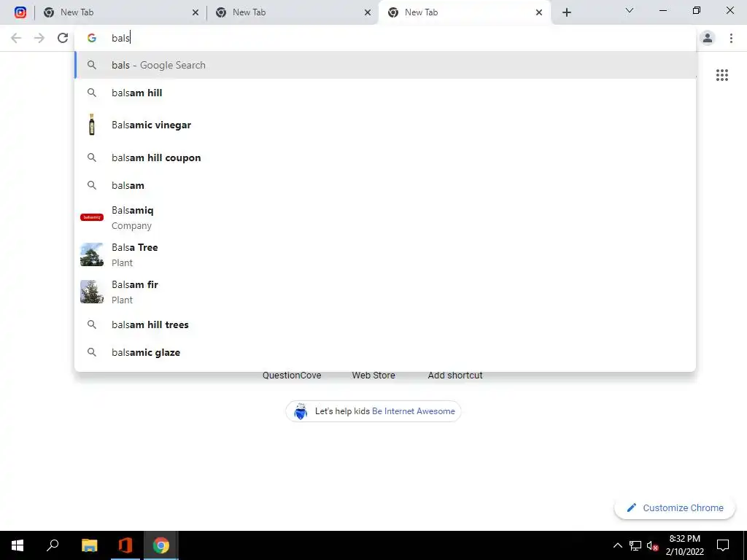Image resolution: width=747 pixels, height=560 pixels.
Task: Open the 'Be Internet Awesome' link
Action: click(x=414, y=411)
